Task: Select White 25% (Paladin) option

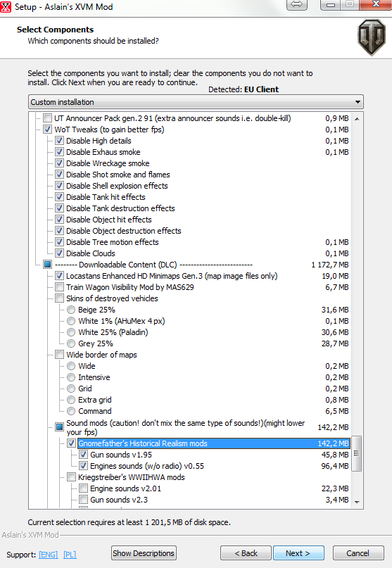Action: click(x=71, y=332)
